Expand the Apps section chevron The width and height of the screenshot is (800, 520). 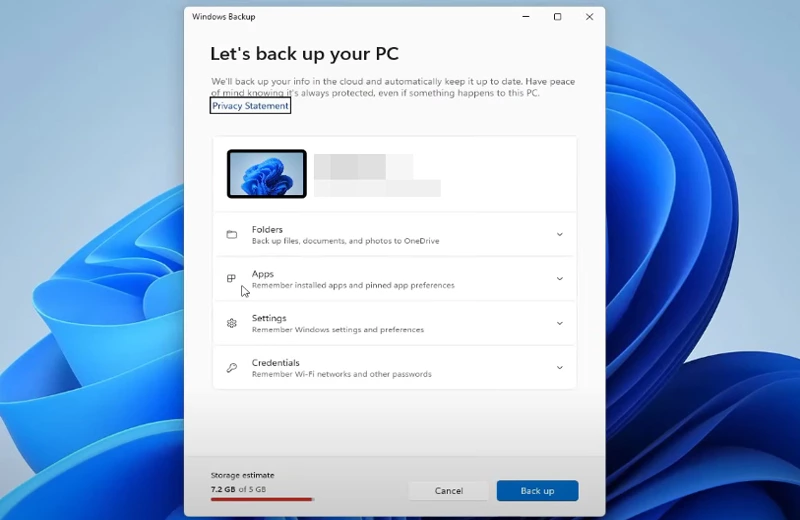560,279
